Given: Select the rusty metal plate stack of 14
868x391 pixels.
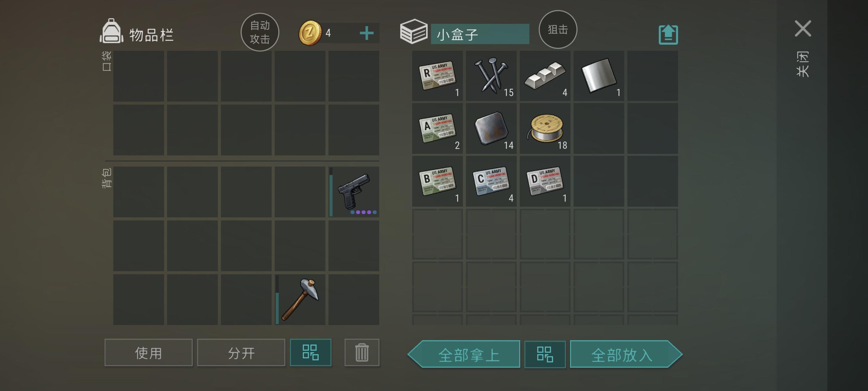Looking at the screenshot, I should pos(491,128).
